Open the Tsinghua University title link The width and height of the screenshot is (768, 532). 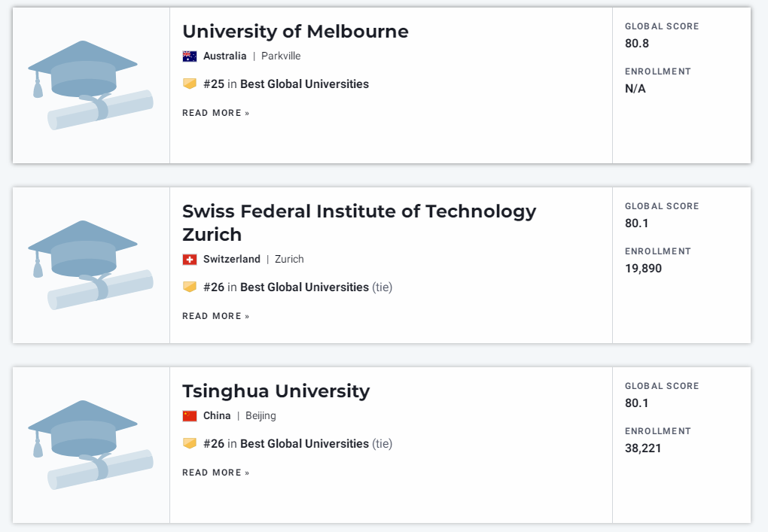276,391
